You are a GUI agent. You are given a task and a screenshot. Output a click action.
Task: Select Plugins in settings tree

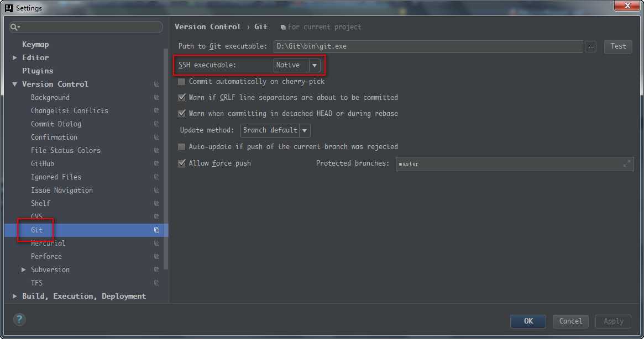point(38,71)
